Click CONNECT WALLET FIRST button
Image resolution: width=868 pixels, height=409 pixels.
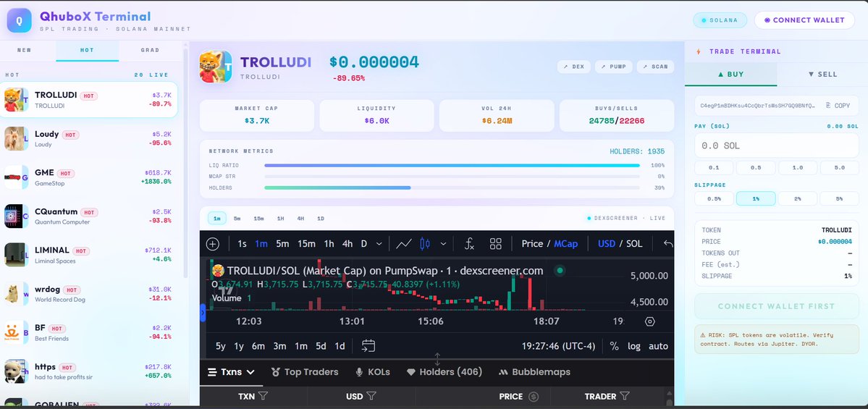[x=776, y=306]
